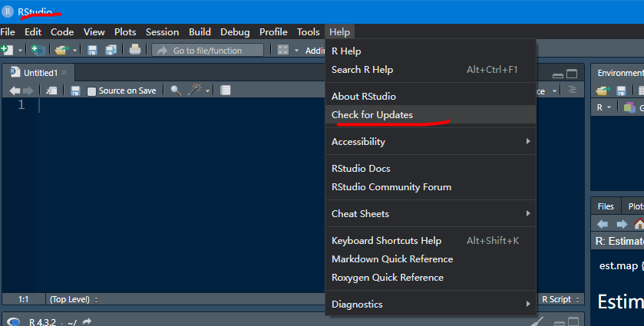Focus the Go to file/function field
This screenshot has height=326, width=644.
(x=208, y=50)
